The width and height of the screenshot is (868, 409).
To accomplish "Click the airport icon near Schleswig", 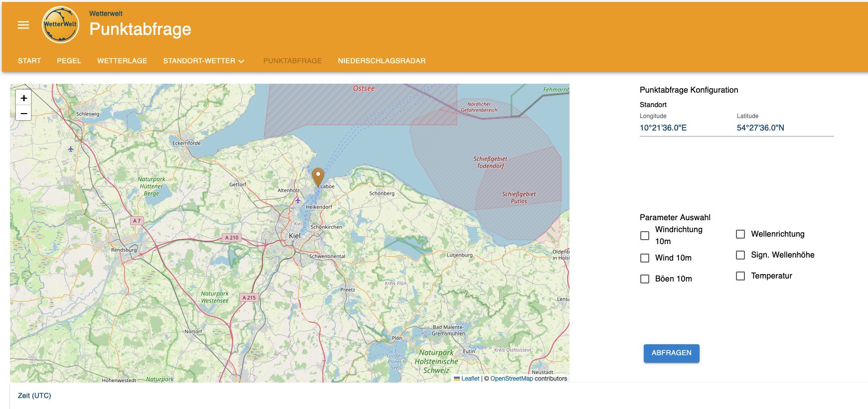I will (71, 149).
